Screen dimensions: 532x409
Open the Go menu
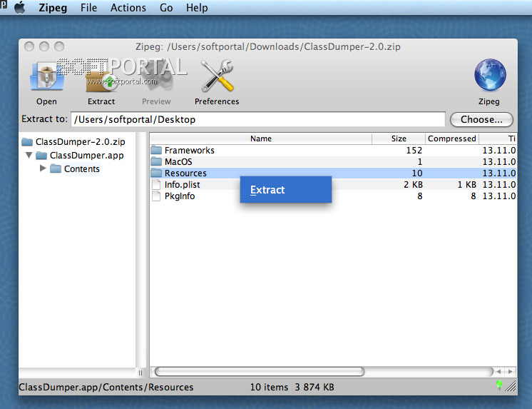point(166,7)
